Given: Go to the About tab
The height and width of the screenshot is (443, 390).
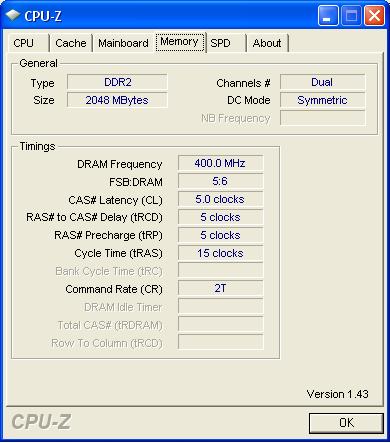Looking at the screenshot, I should tap(267, 43).
